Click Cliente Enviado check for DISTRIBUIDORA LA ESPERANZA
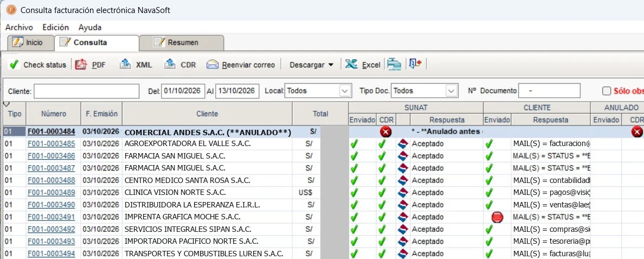The image size is (644, 259). click(x=489, y=205)
